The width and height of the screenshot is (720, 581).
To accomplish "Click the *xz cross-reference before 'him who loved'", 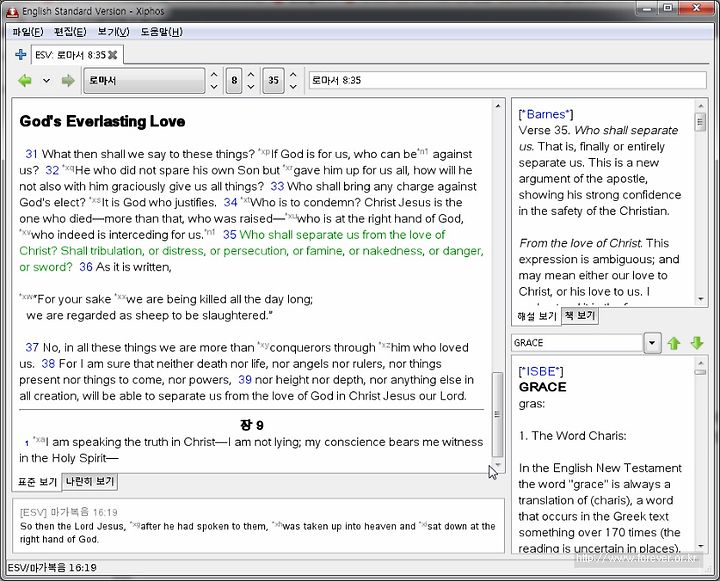I will (385, 344).
